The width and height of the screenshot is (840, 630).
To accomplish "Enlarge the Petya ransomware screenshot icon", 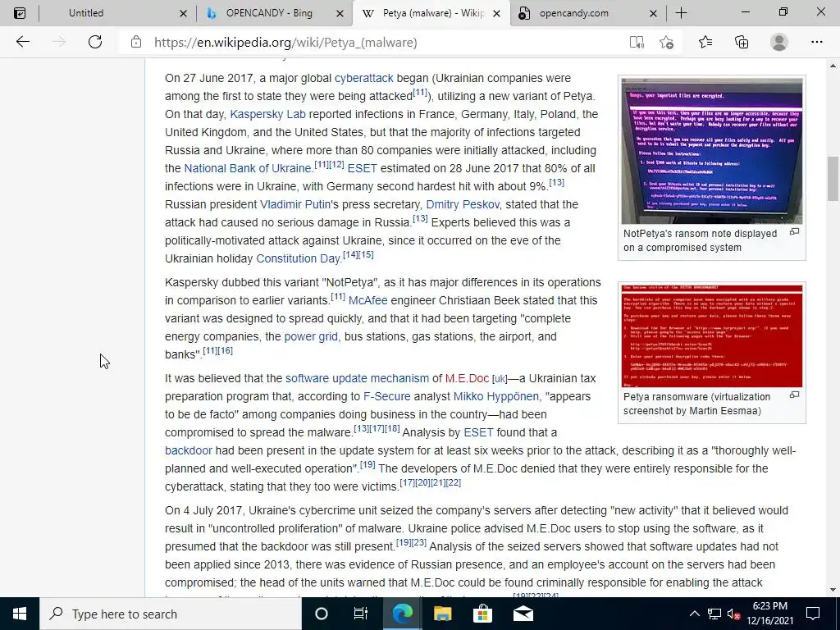I will (x=794, y=395).
